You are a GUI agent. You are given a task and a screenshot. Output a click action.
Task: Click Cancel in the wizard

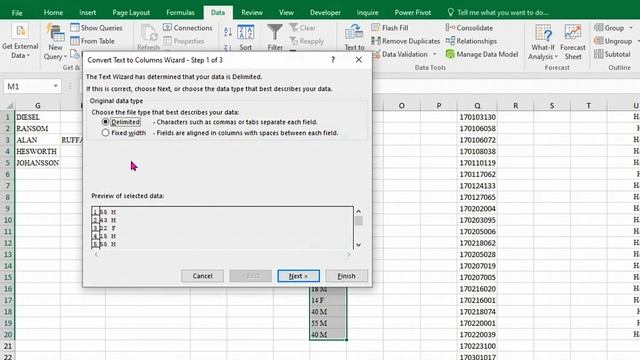coord(202,276)
